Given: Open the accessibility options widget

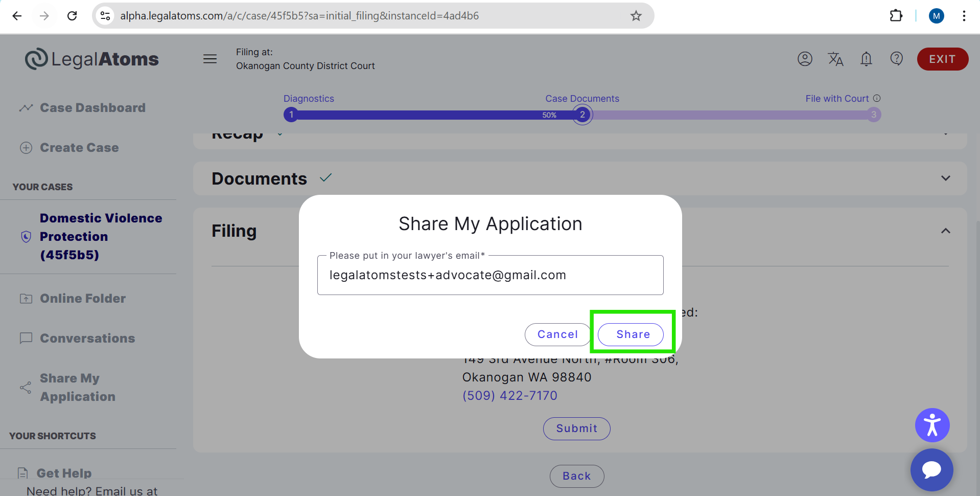Looking at the screenshot, I should [x=932, y=425].
